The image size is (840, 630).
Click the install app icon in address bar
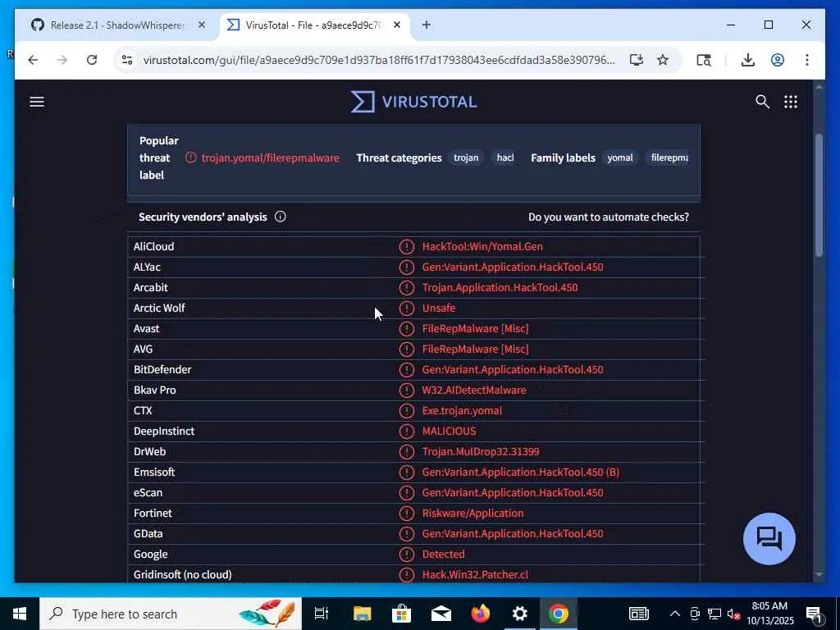[636, 60]
